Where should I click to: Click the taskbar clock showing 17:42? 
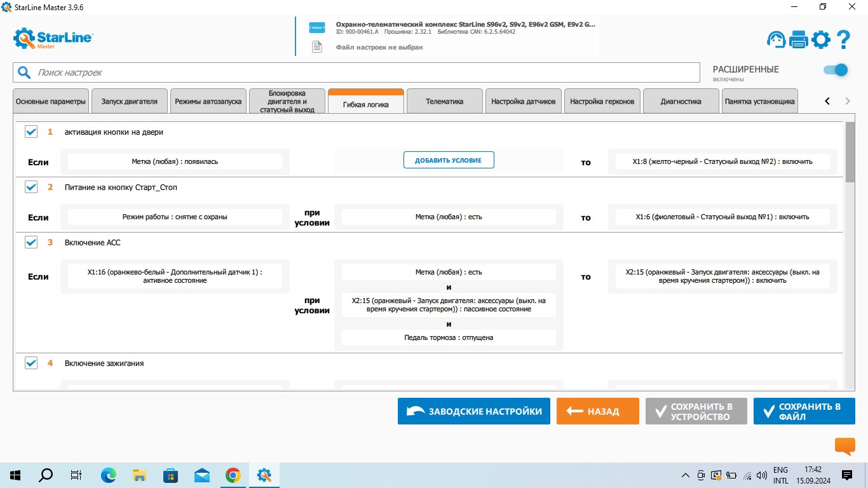pos(813,475)
